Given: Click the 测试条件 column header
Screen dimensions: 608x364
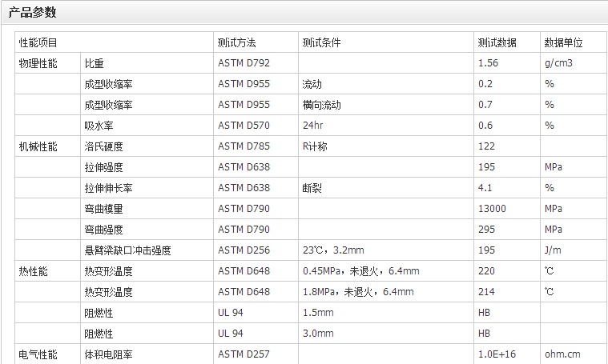Looking at the screenshot, I should click(321, 42).
